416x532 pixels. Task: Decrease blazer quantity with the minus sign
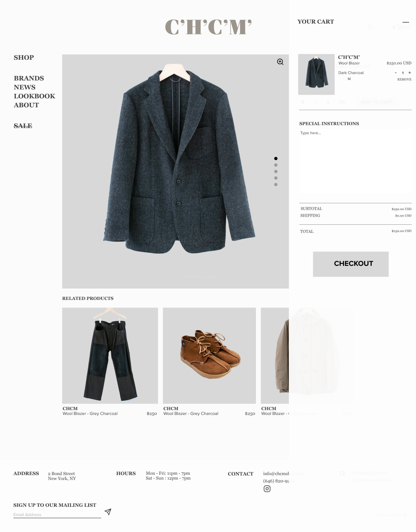pyautogui.click(x=396, y=73)
